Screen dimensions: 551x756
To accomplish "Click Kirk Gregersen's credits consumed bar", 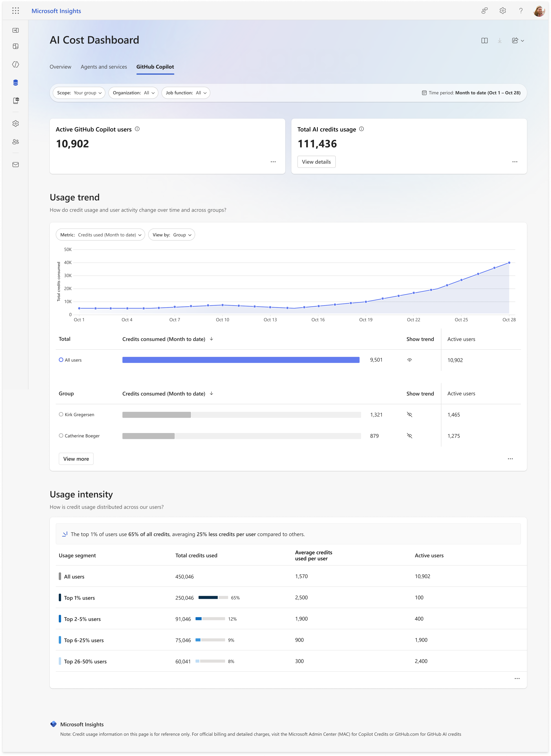I will point(241,415).
